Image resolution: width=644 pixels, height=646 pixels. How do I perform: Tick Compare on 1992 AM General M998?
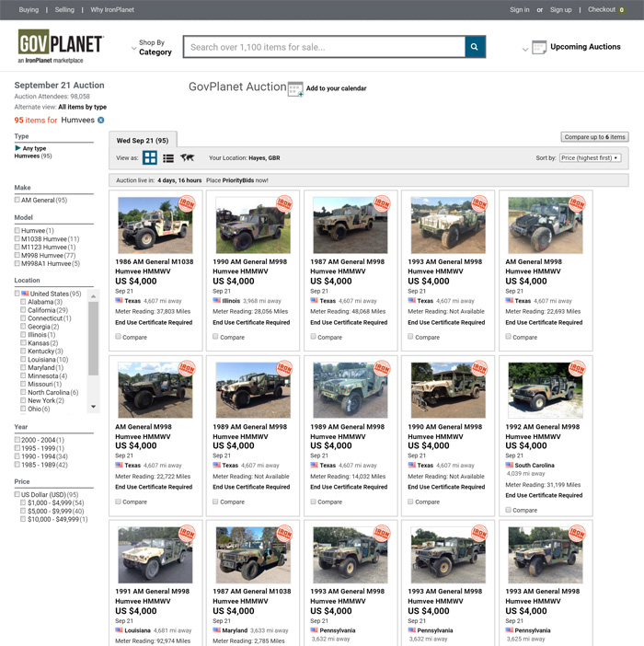tap(509, 510)
